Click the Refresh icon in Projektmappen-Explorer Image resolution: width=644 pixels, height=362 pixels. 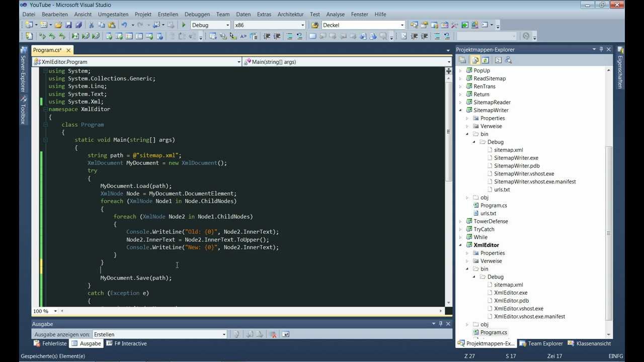[486, 60]
